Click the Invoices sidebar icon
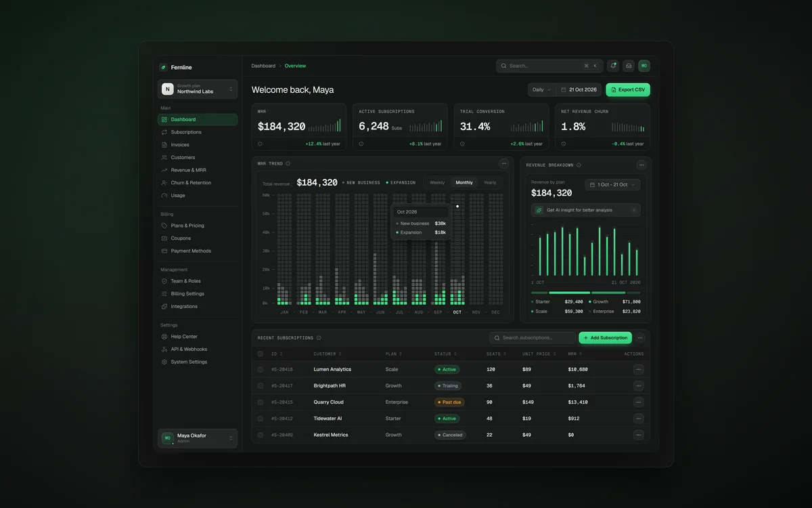 (x=164, y=145)
